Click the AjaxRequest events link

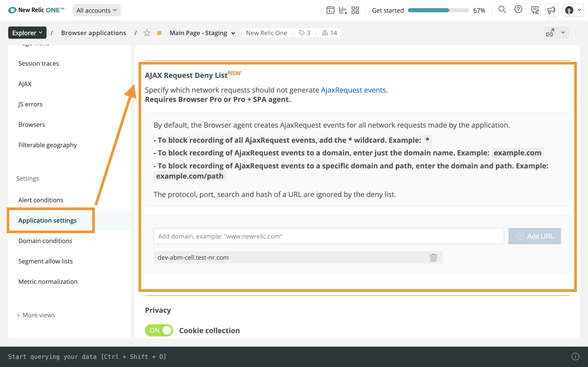coord(354,90)
